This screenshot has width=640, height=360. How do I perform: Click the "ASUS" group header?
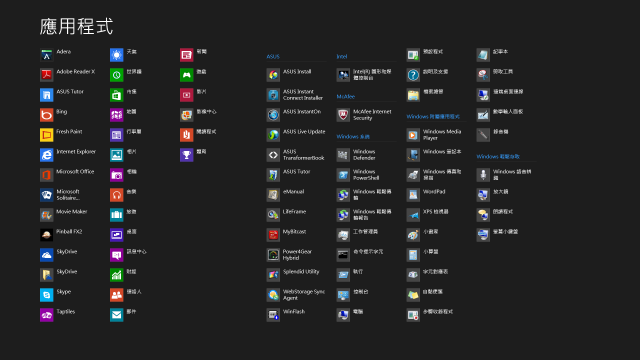point(273,57)
